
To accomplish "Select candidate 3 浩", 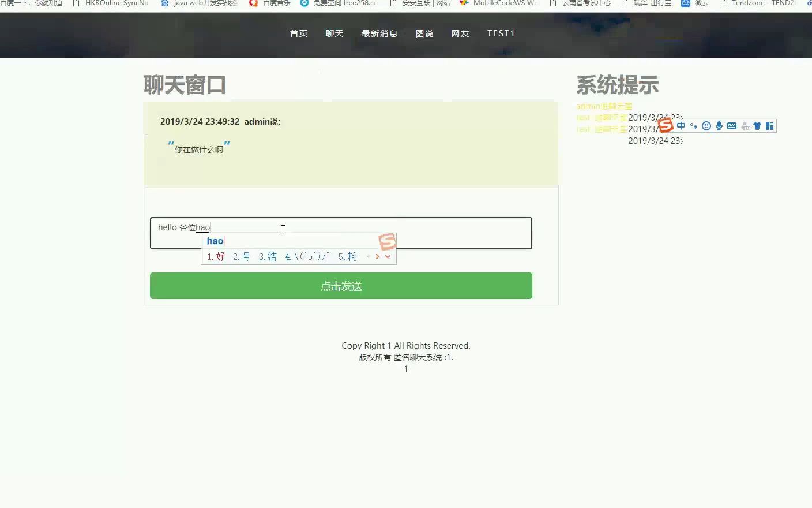I will point(268,256).
